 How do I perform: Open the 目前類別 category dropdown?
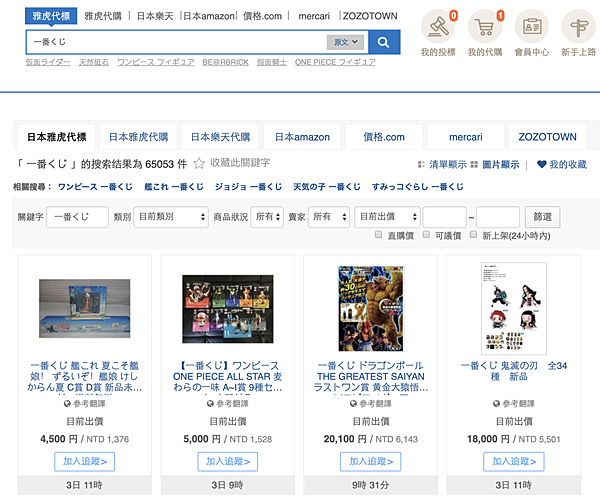tap(171, 217)
